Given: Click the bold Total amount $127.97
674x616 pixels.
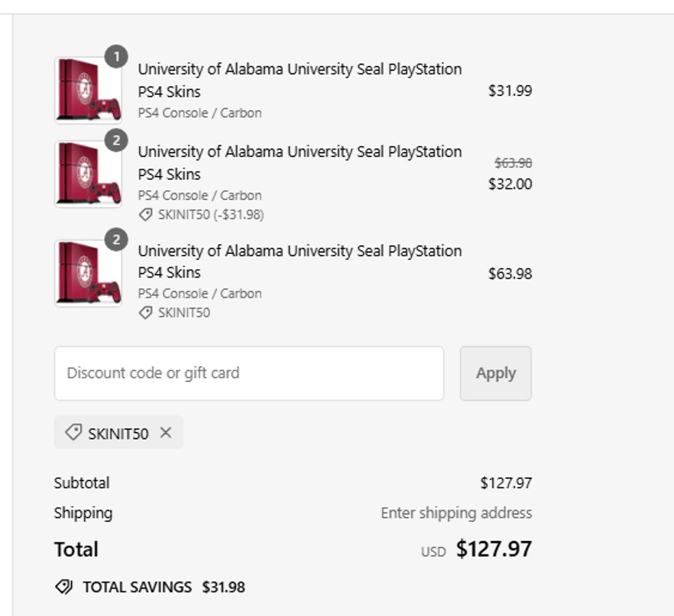Looking at the screenshot, I should click(x=494, y=549).
